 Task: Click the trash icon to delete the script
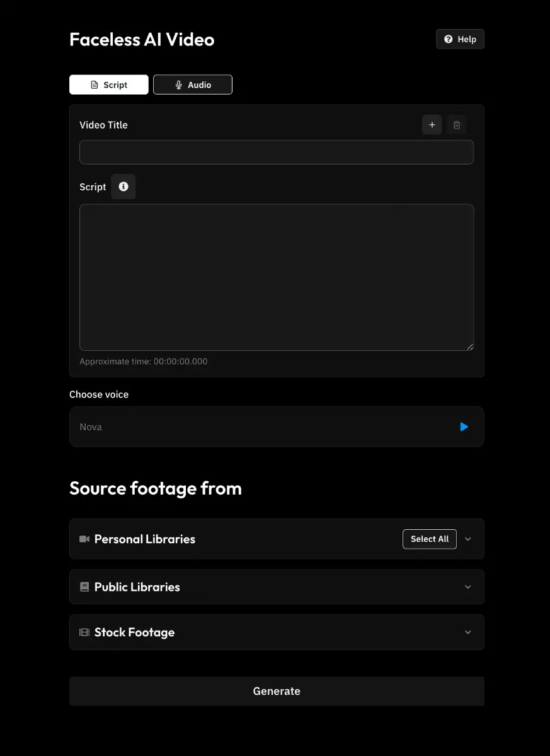click(x=457, y=125)
